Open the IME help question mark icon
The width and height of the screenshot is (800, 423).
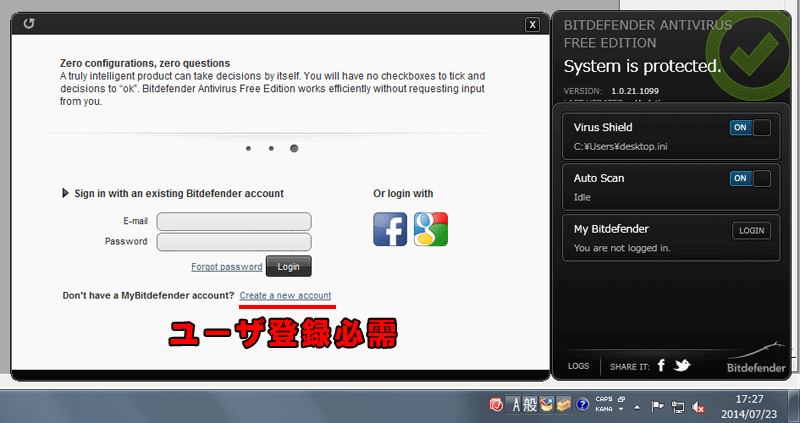coord(582,405)
